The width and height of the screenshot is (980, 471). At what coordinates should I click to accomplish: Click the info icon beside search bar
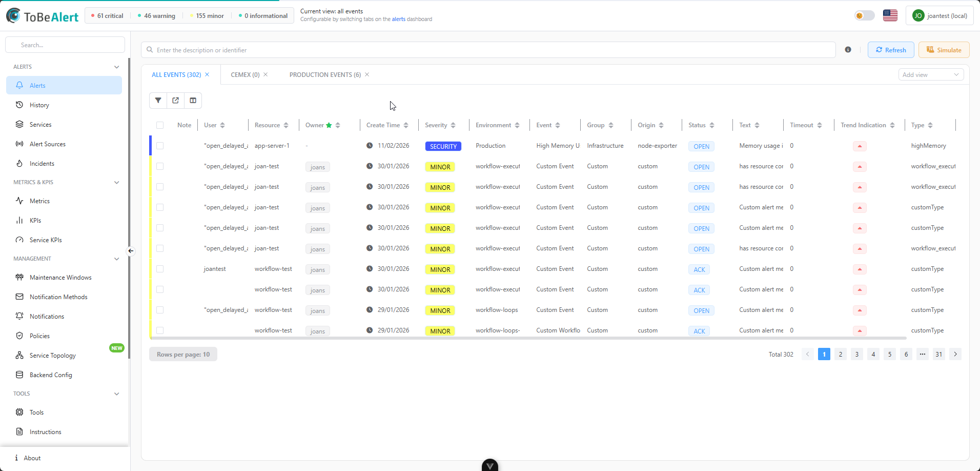pyautogui.click(x=848, y=50)
